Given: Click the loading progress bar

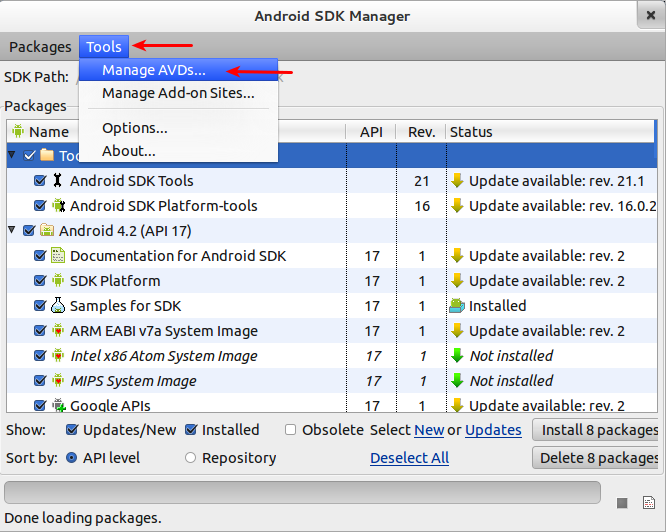Looking at the screenshot, I should click(302, 492).
